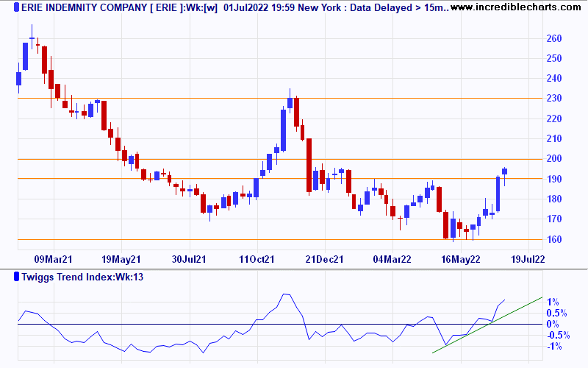Click the 180 price axis label
The height and width of the screenshot is (368, 588).
(x=554, y=199)
